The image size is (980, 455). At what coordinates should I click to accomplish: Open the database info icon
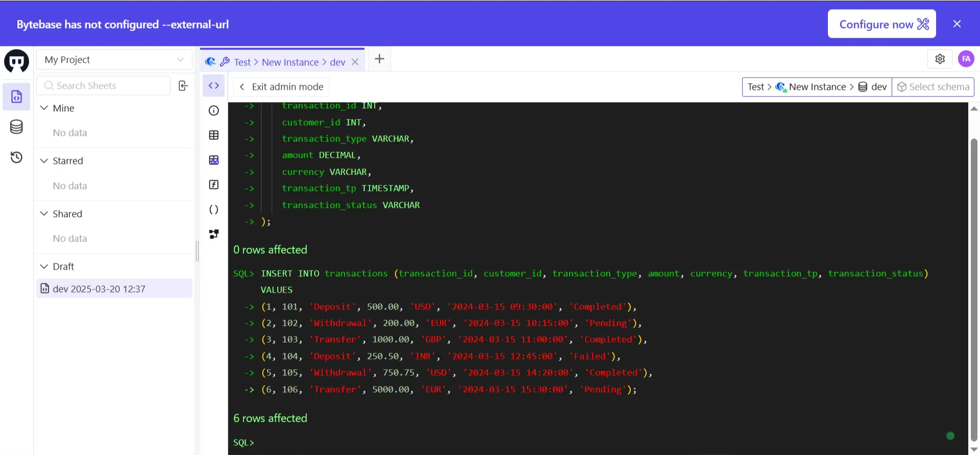pyautogui.click(x=214, y=111)
